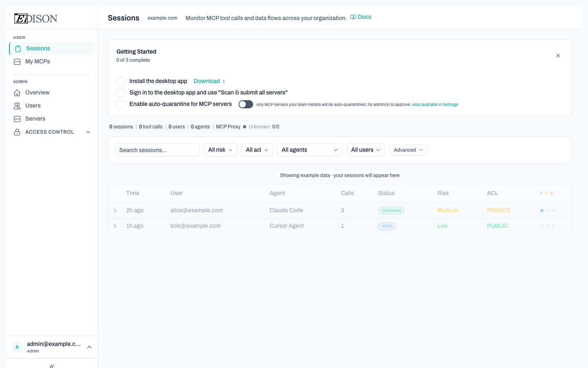Select the Servers stack icon

[x=17, y=119]
